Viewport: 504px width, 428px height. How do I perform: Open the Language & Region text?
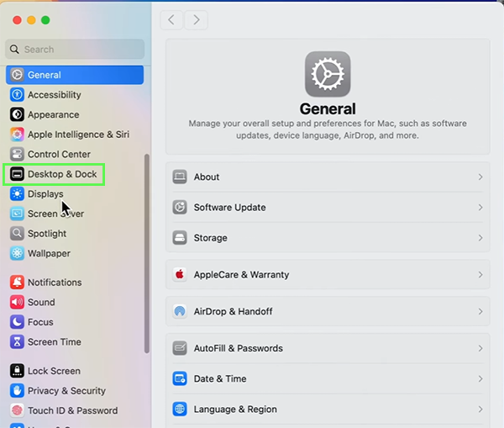pos(235,410)
